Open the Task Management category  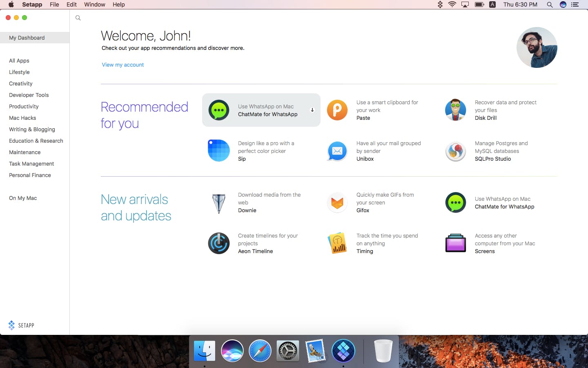pyautogui.click(x=31, y=164)
